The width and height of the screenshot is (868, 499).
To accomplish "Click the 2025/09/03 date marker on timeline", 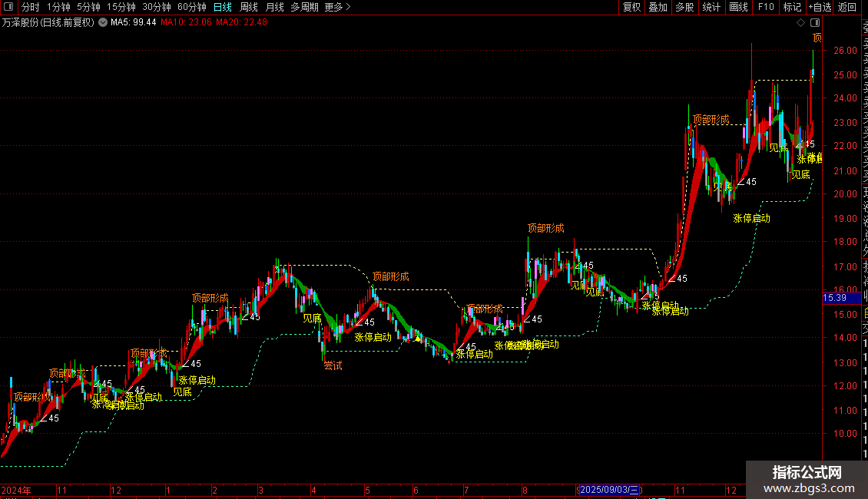I will pos(609,490).
